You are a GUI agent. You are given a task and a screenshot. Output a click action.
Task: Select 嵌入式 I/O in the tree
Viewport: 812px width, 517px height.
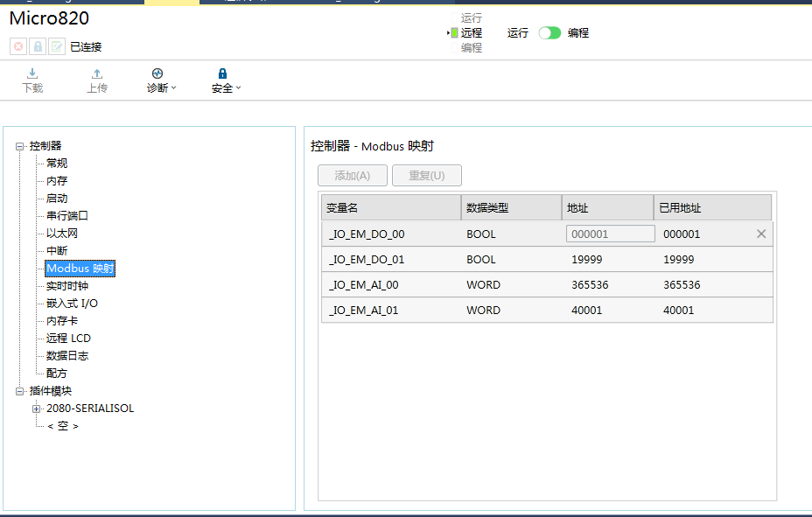72,304
